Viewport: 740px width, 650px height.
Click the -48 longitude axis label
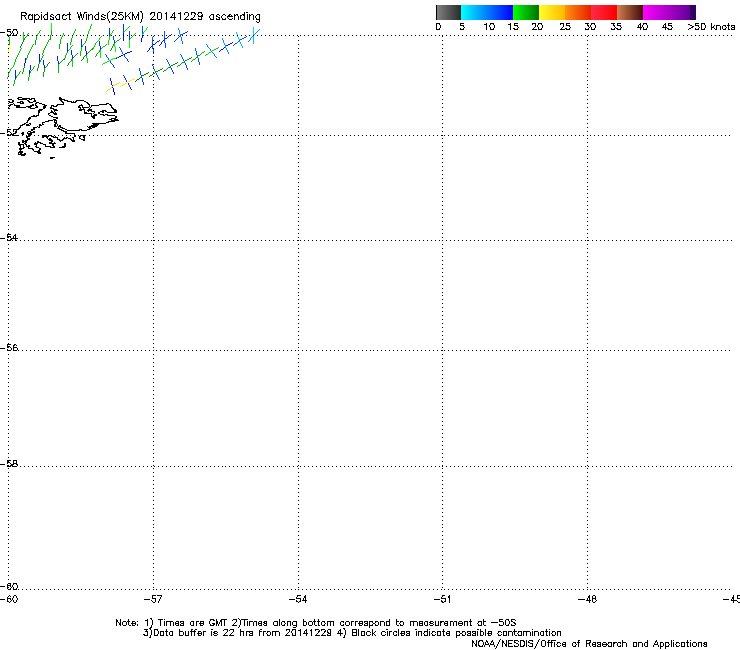click(x=587, y=599)
